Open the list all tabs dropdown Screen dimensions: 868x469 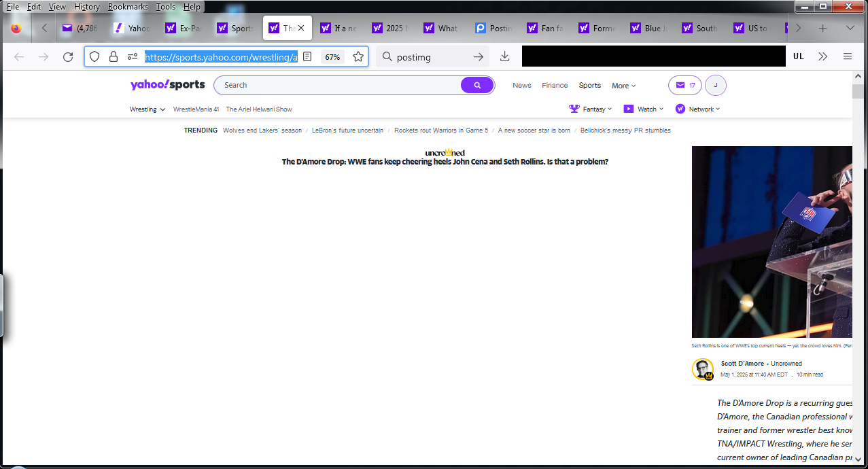click(x=850, y=29)
